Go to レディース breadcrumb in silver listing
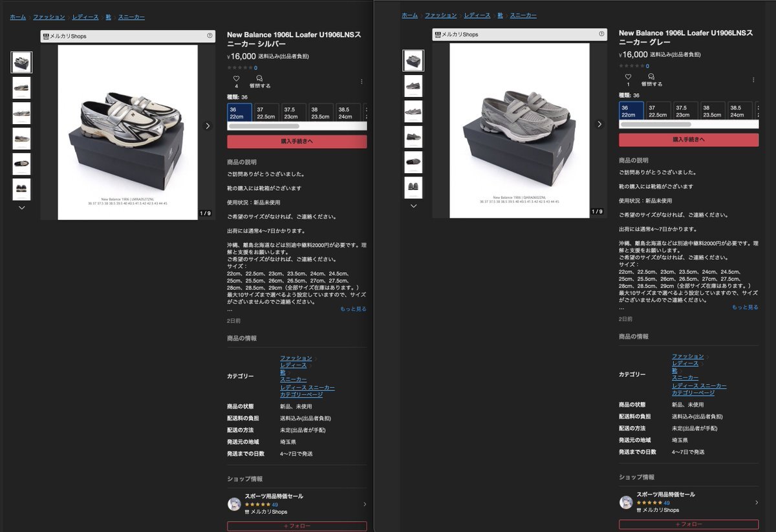Image resolution: width=776 pixels, height=532 pixels. coord(85,17)
